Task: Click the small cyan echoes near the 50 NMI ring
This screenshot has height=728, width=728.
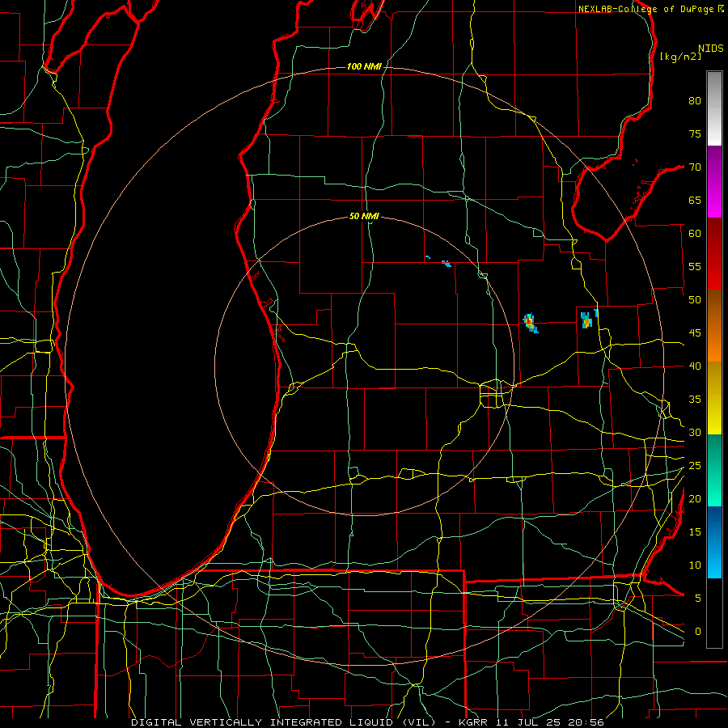Action: point(447,263)
